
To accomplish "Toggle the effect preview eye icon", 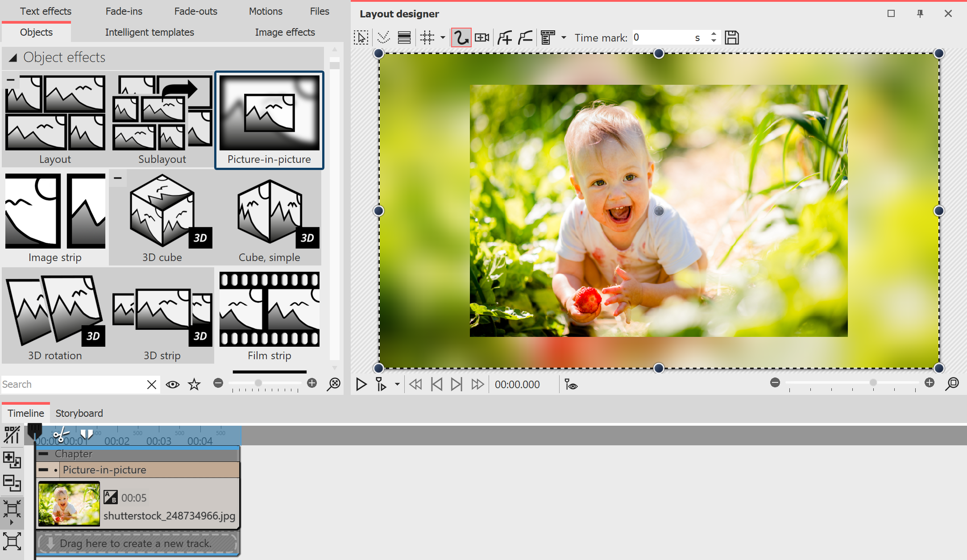I will pyautogui.click(x=172, y=384).
